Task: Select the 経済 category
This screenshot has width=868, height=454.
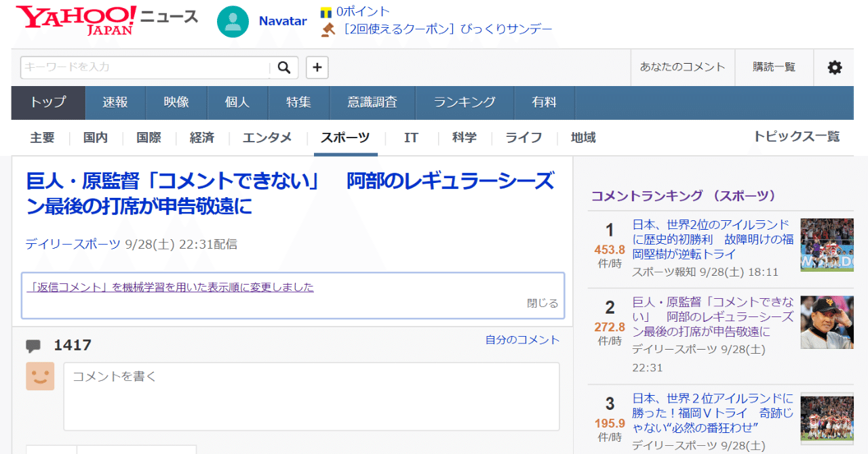Action: click(x=202, y=138)
